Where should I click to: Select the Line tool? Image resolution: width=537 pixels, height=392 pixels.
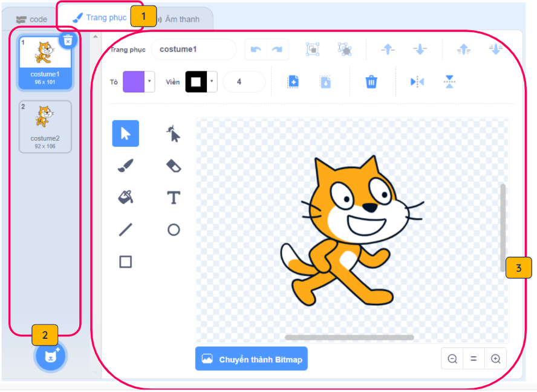pyautogui.click(x=125, y=230)
